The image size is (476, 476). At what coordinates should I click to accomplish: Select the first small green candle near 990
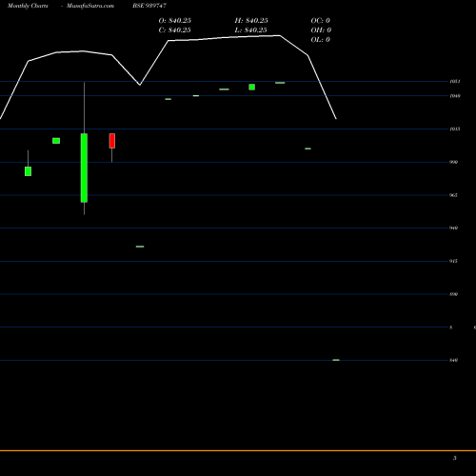tap(28, 171)
